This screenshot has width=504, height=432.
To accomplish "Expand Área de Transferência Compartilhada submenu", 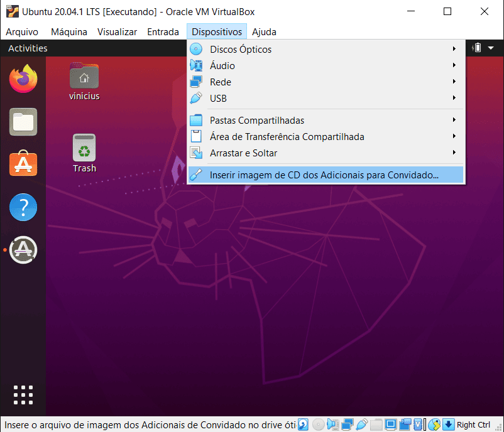I will [326, 136].
